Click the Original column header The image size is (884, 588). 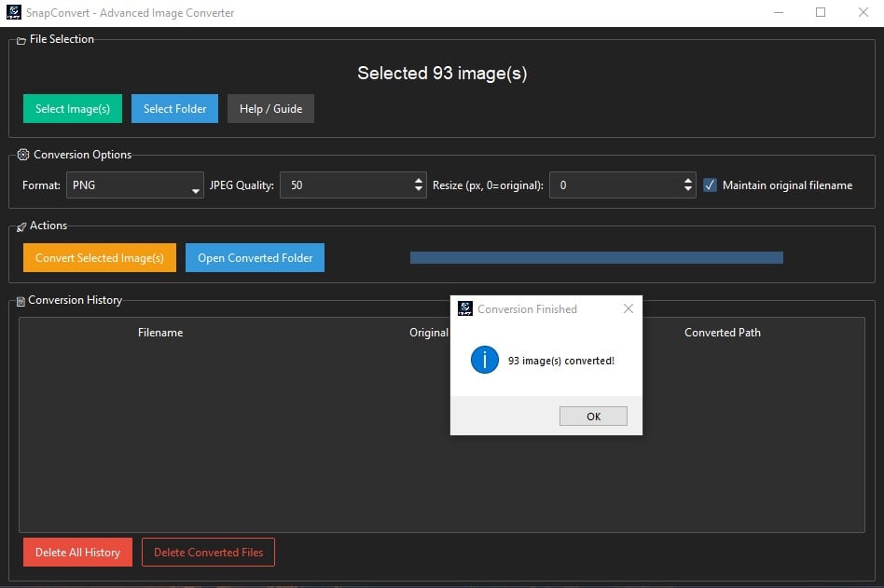[x=429, y=333]
